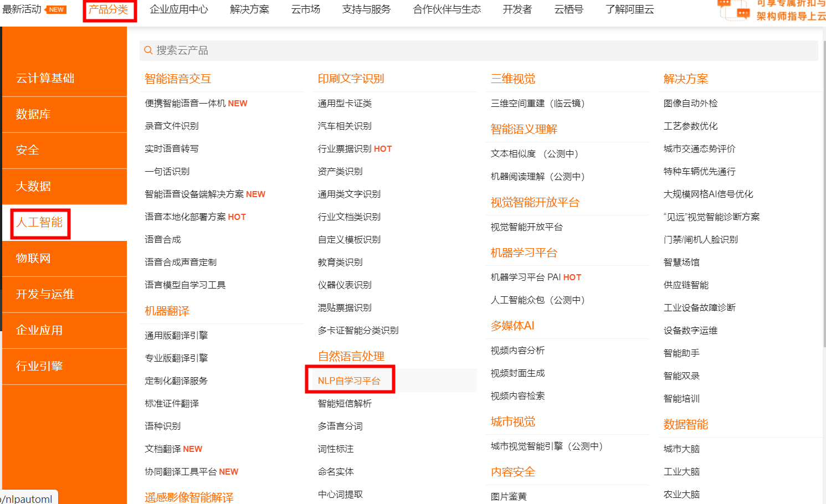Open 内容安全 heading link

point(513,472)
